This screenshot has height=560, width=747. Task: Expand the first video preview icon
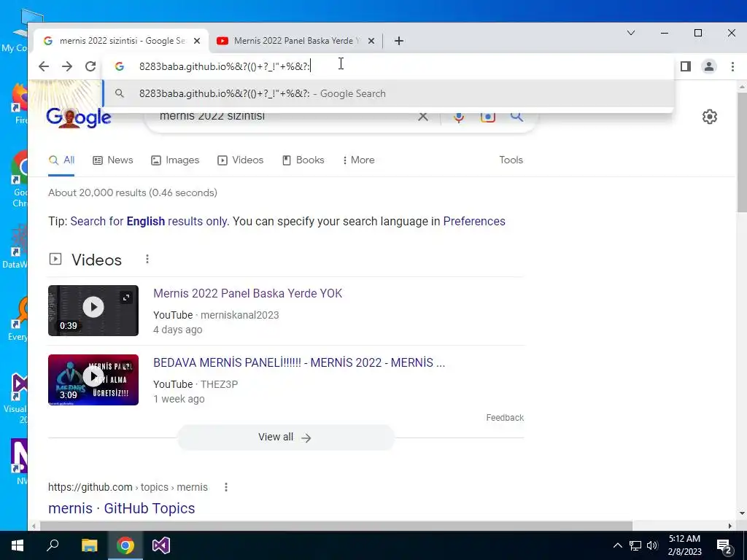tap(126, 298)
